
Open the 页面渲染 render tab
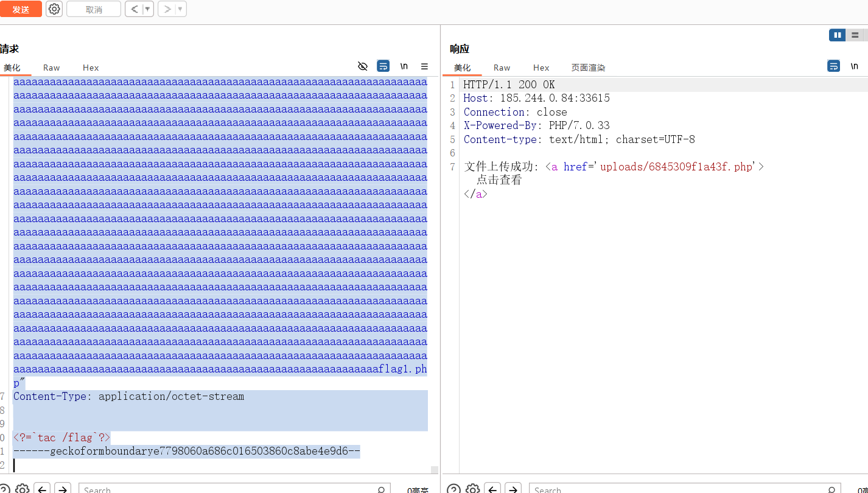point(588,68)
